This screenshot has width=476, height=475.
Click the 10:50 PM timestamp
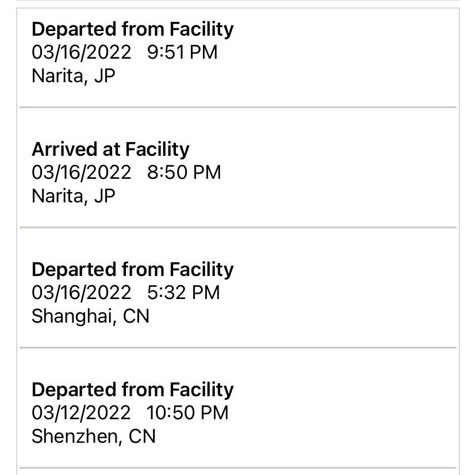click(x=187, y=413)
